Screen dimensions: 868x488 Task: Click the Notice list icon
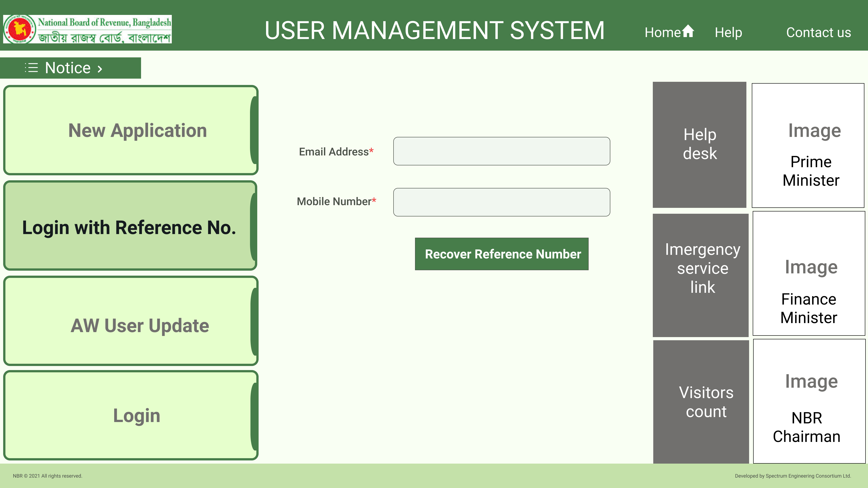tap(31, 68)
